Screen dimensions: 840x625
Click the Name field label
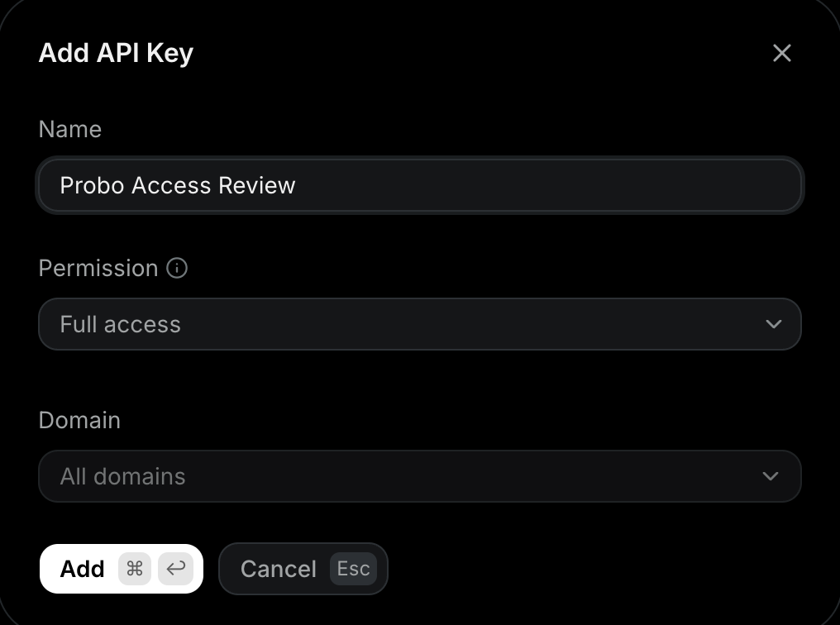point(70,129)
